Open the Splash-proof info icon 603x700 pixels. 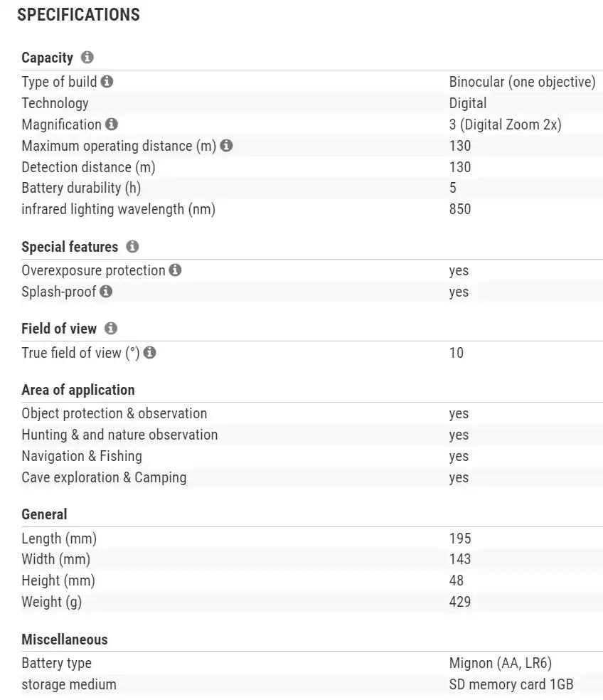click(106, 292)
